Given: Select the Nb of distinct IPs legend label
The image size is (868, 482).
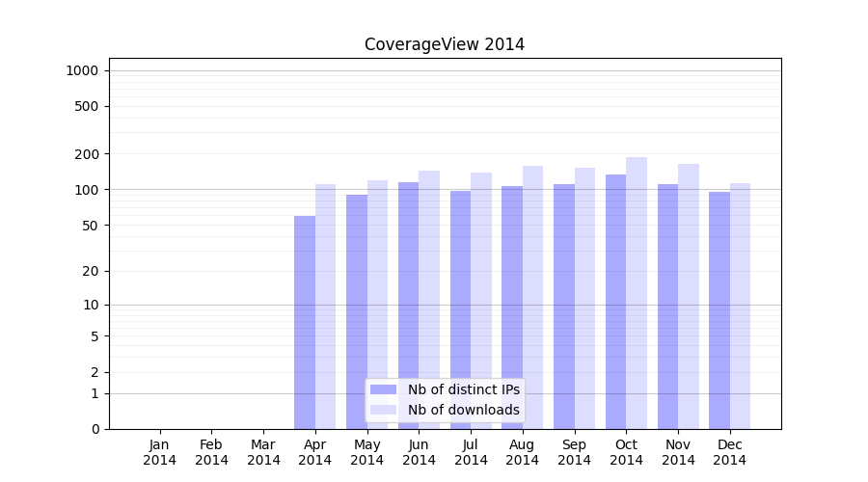Looking at the screenshot, I should tap(463, 389).
